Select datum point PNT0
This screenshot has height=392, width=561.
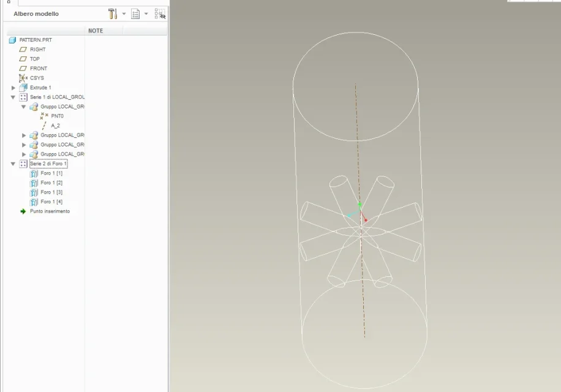click(x=56, y=116)
